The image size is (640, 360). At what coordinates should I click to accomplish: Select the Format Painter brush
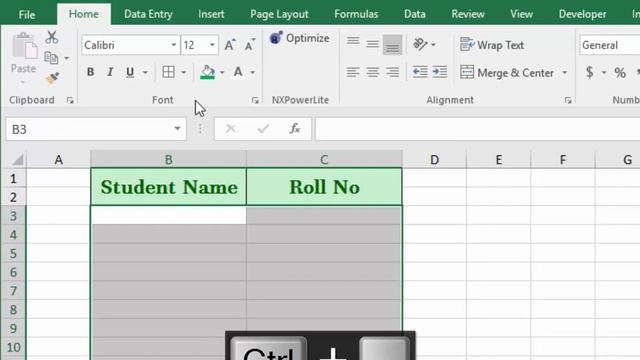pos(52,78)
